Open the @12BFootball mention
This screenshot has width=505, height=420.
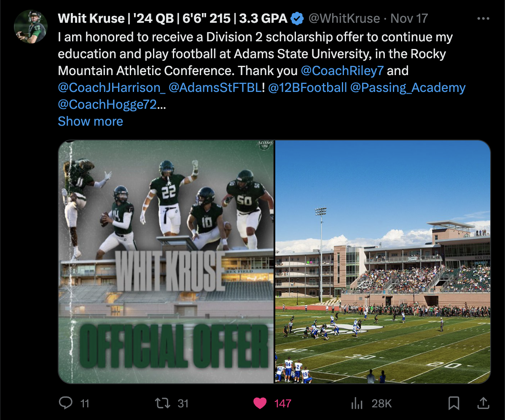point(307,88)
